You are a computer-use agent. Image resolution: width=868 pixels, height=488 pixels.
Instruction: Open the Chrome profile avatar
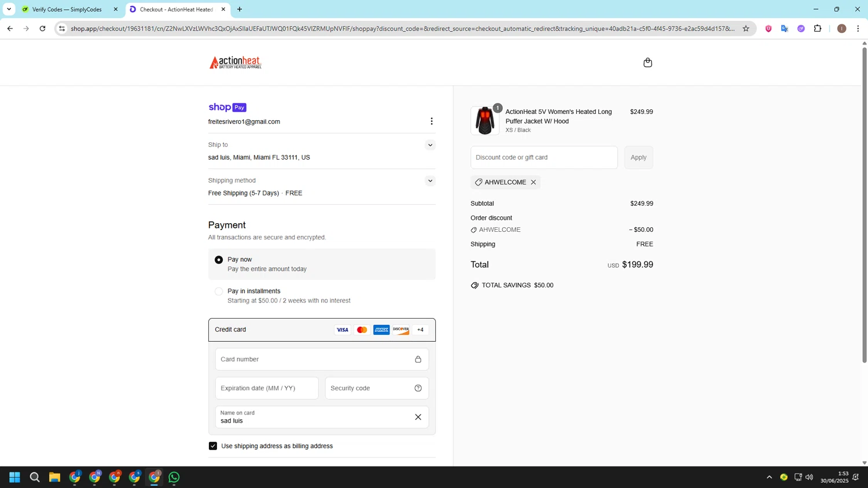[x=842, y=28]
